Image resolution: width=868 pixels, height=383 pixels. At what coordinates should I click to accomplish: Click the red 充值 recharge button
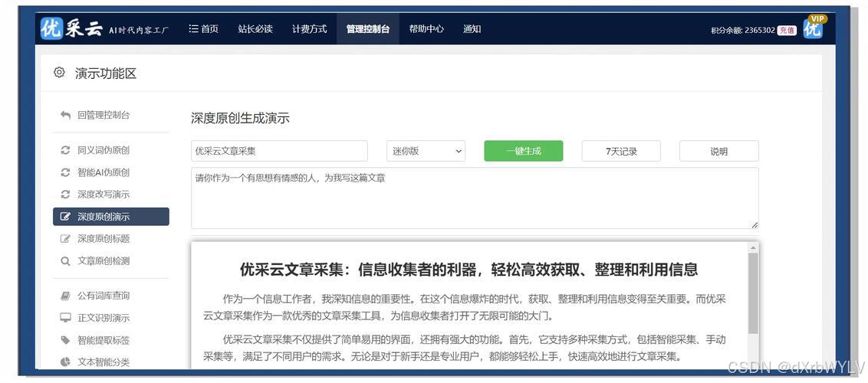(x=787, y=31)
